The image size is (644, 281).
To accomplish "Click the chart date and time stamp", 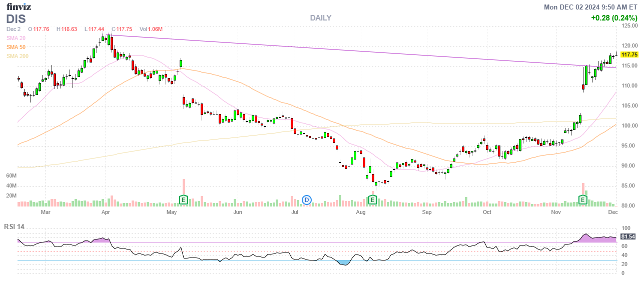I will 591,7.
